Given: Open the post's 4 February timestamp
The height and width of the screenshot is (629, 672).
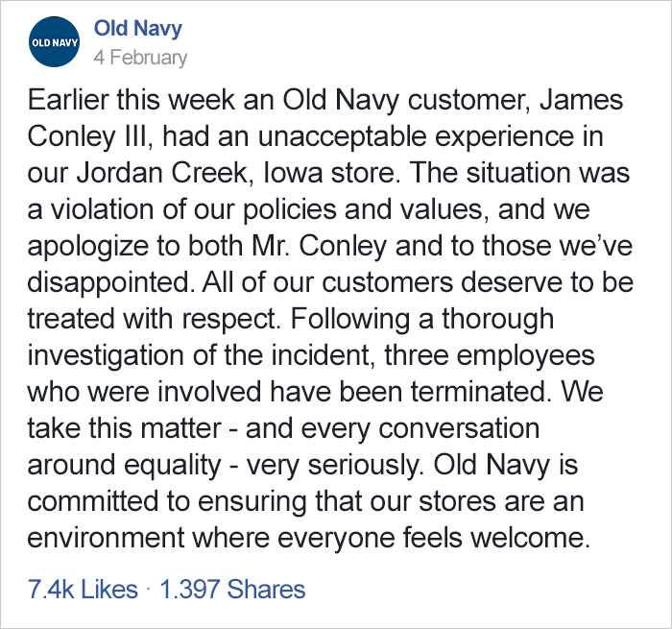Looking at the screenshot, I should click(140, 57).
